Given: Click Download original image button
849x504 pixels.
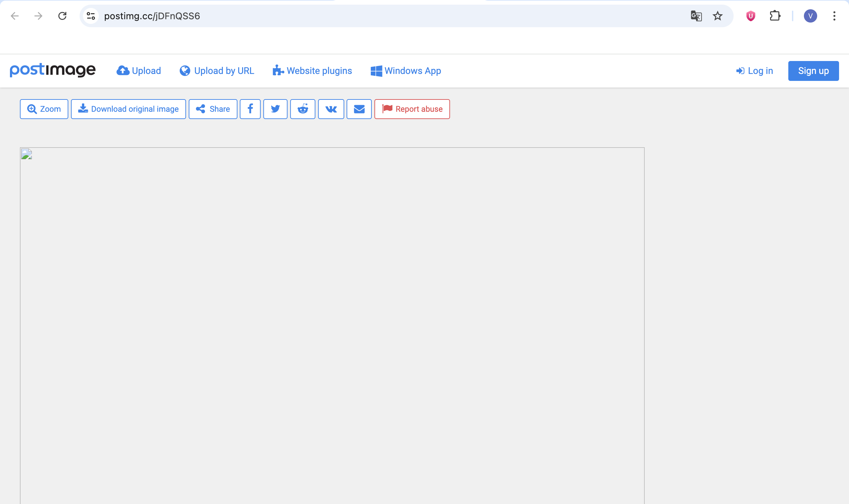Looking at the screenshot, I should point(128,109).
